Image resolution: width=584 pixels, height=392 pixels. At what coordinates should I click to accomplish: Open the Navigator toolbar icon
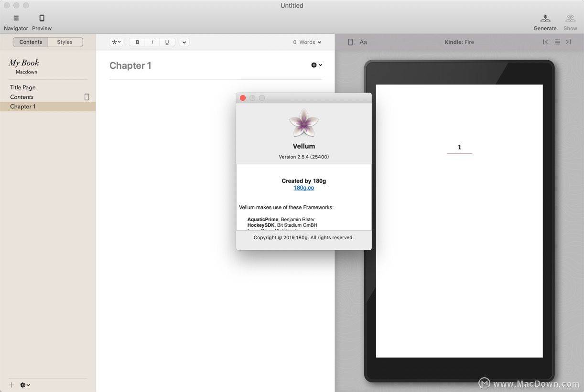pos(16,18)
